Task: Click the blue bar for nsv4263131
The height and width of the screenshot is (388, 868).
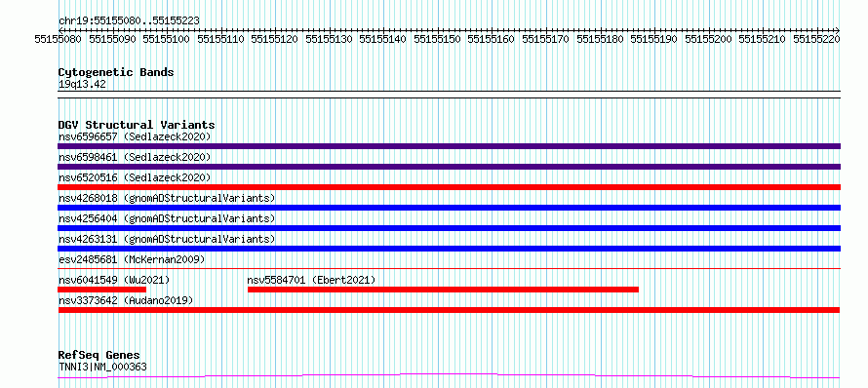Action: pos(449,249)
